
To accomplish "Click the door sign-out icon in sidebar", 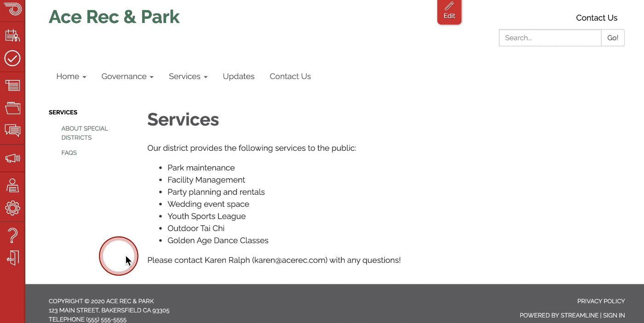I will tap(13, 258).
